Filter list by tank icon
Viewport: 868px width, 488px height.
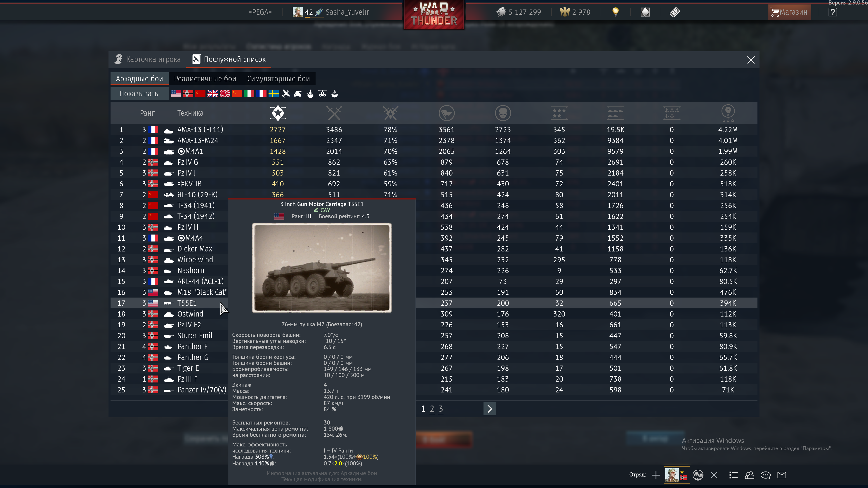(x=298, y=94)
